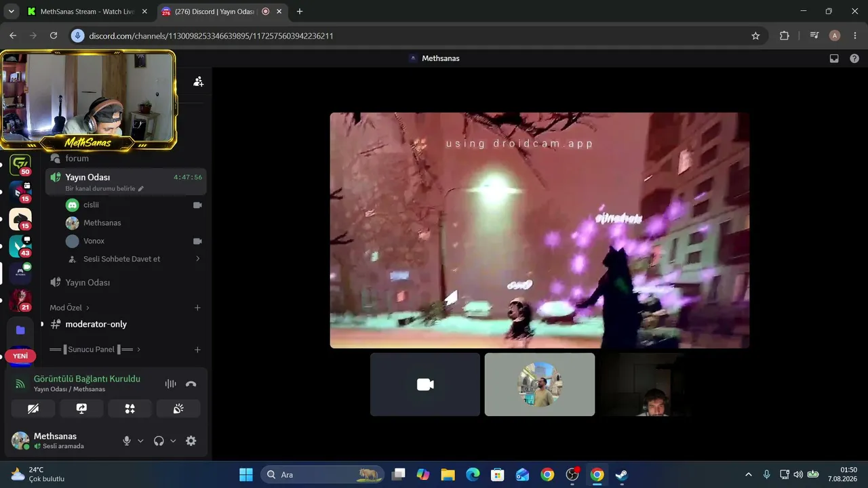The width and height of the screenshot is (868, 488).
Task: Set channel status via Bir kanal durumu belirle
Action: coord(104,188)
